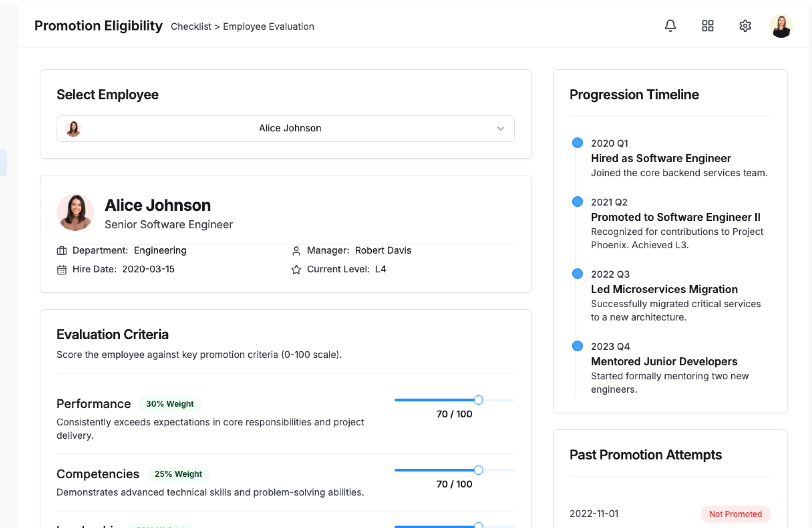The height and width of the screenshot is (528, 812).
Task: Select the 2021 Q2 timeline marker
Action: [x=577, y=201]
